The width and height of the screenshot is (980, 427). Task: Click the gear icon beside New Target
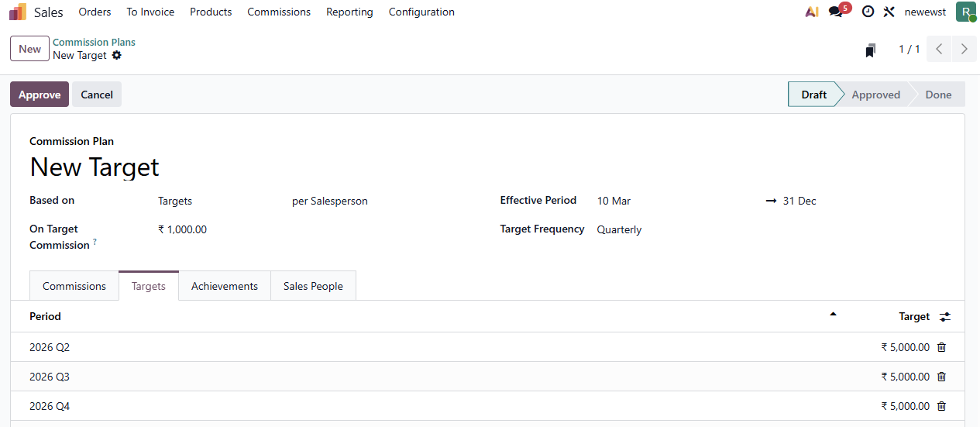click(117, 56)
